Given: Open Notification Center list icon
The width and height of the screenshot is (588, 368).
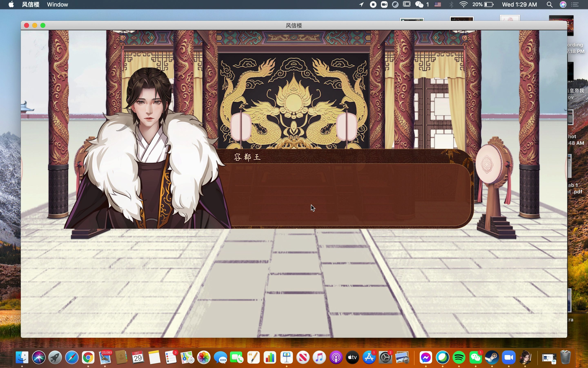Looking at the screenshot, I should coord(575,4).
